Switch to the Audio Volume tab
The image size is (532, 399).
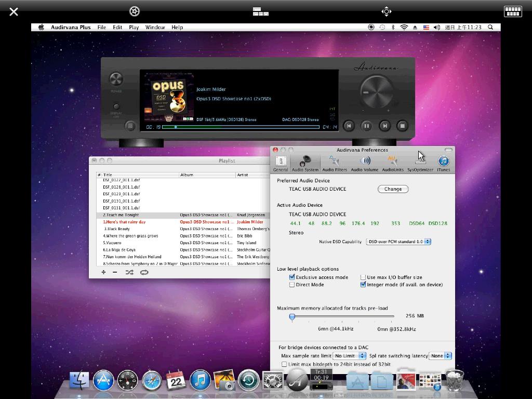click(x=364, y=164)
